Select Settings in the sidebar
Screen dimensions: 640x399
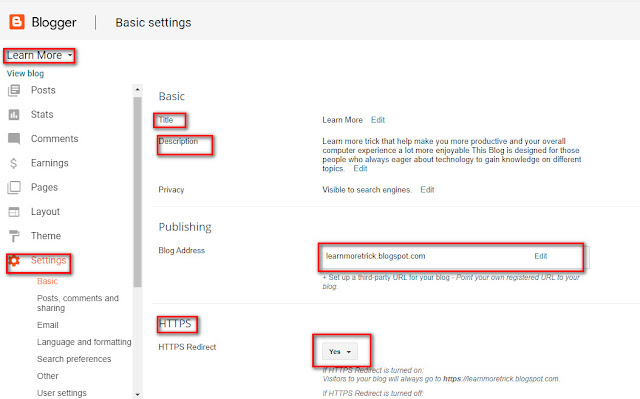(48, 260)
